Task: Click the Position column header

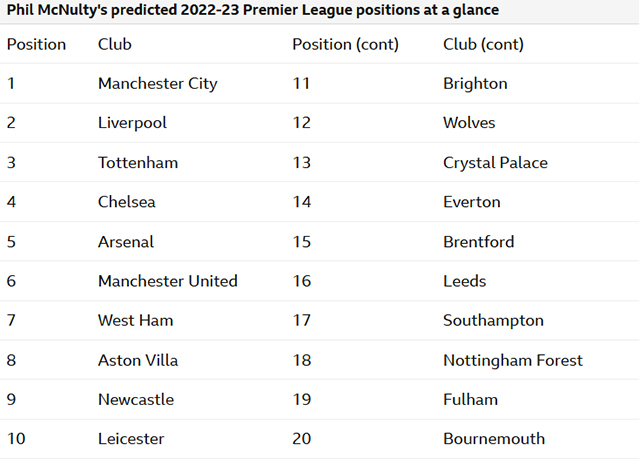Action: coord(36,44)
